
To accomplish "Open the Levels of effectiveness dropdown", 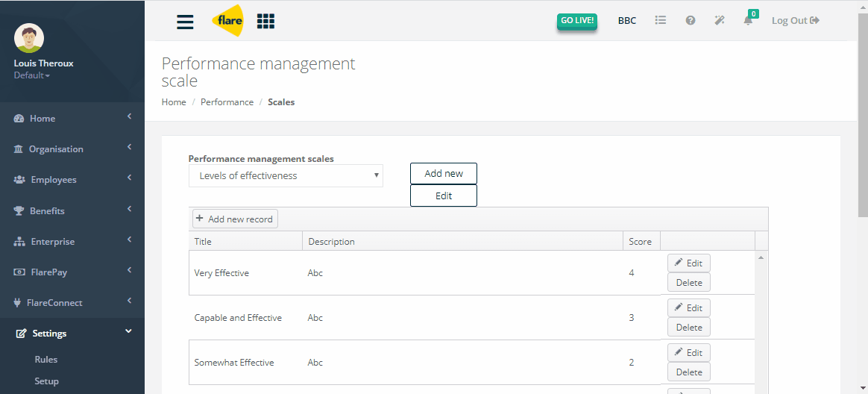I will (x=286, y=175).
